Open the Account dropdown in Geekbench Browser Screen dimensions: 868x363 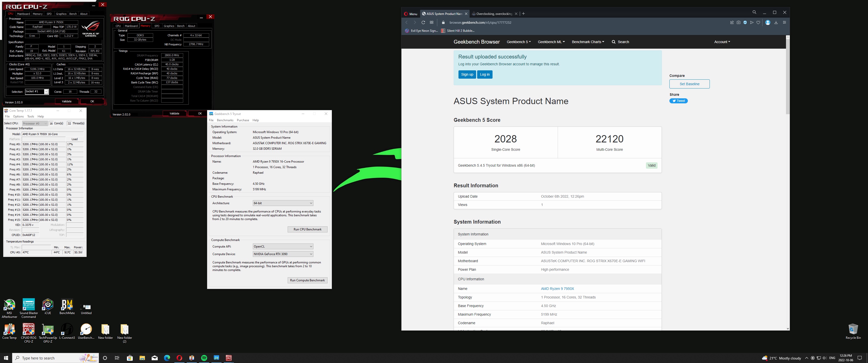click(x=722, y=42)
